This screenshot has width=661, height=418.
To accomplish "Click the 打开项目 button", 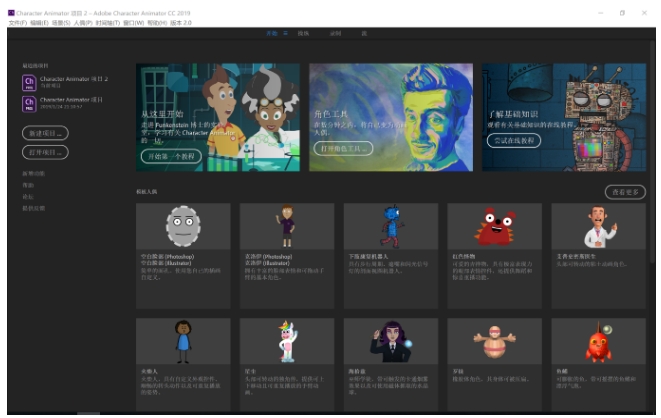I will click(x=45, y=152).
